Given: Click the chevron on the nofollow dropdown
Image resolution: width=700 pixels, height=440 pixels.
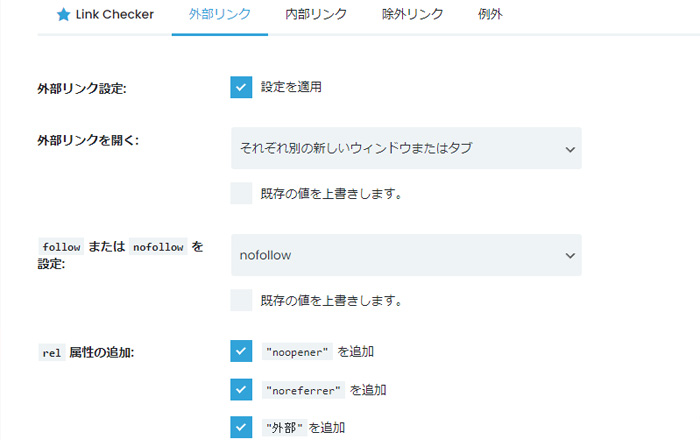Looking at the screenshot, I should [570, 256].
